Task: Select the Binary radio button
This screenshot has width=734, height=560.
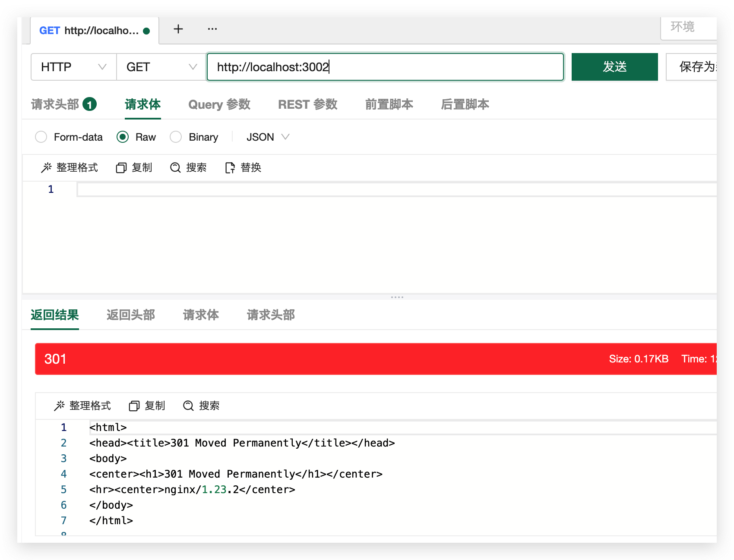Action: pyautogui.click(x=176, y=137)
